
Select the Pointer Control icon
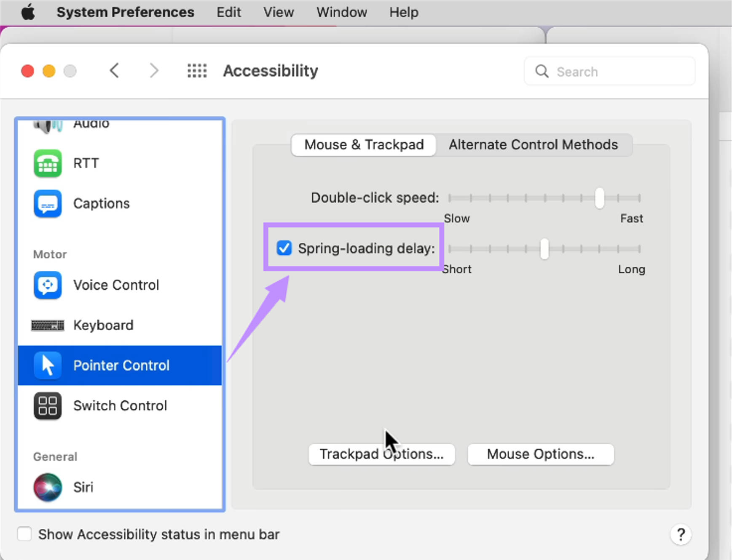pyautogui.click(x=48, y=365)
